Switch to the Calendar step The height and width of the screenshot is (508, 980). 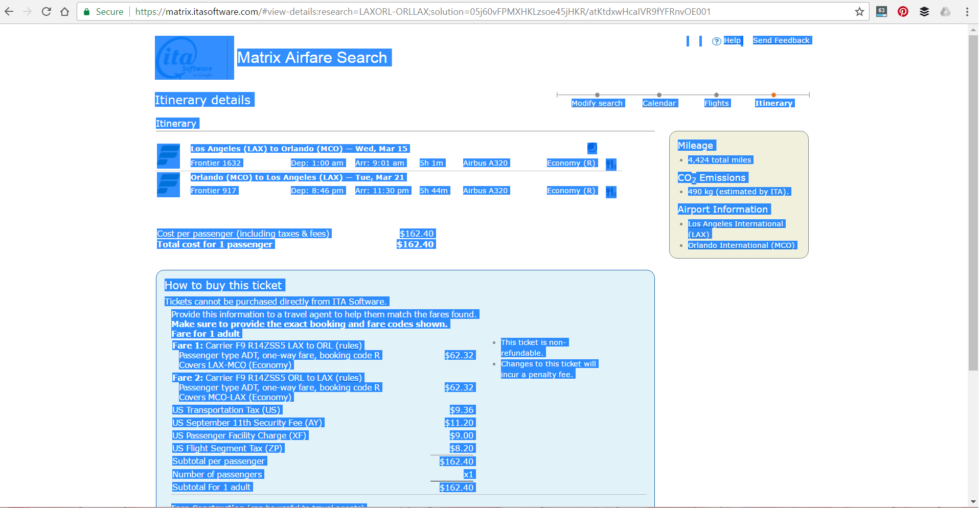[x=659, y=103]
